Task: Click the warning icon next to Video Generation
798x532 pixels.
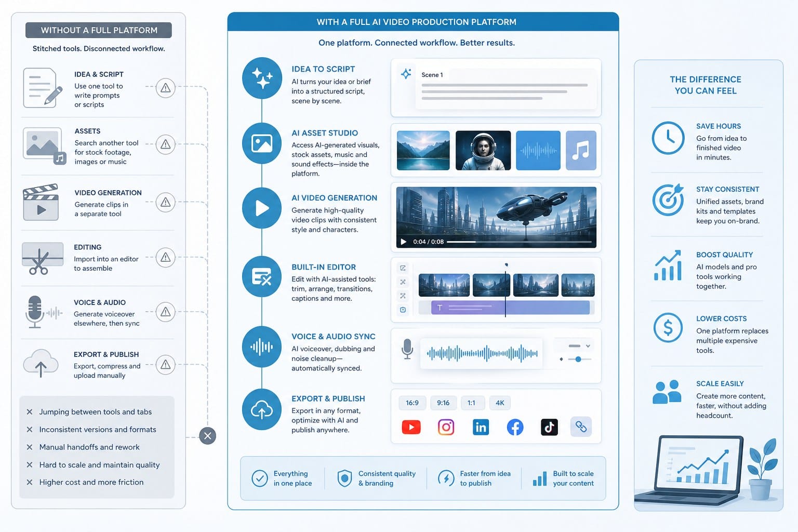Action: [x=166, y=202]
